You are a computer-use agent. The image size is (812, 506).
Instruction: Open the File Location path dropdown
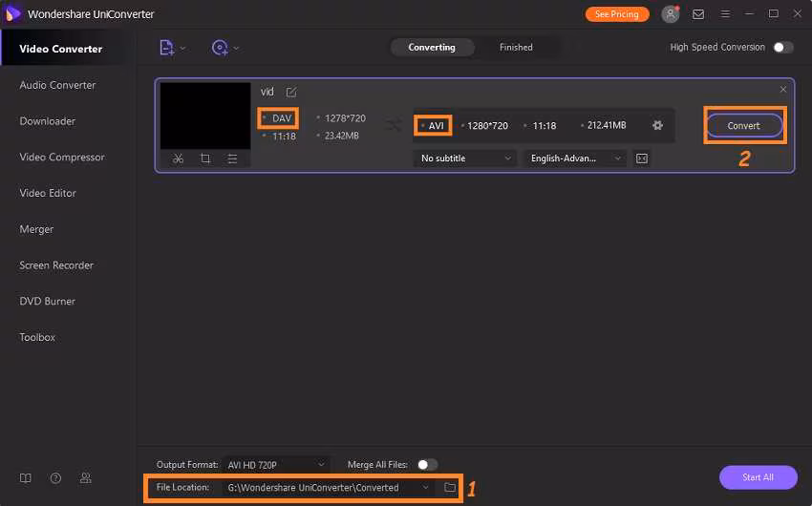pos(329,487)
